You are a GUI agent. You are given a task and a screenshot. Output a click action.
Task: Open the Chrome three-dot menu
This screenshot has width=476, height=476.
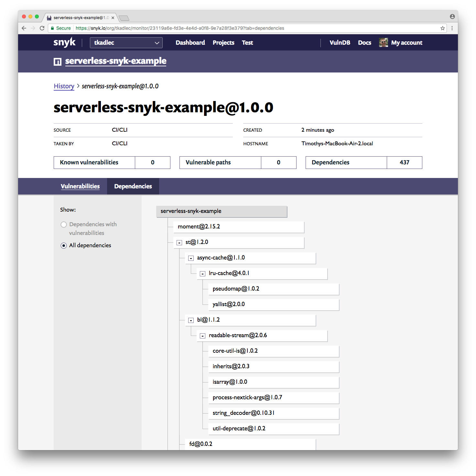click(452, 28)
